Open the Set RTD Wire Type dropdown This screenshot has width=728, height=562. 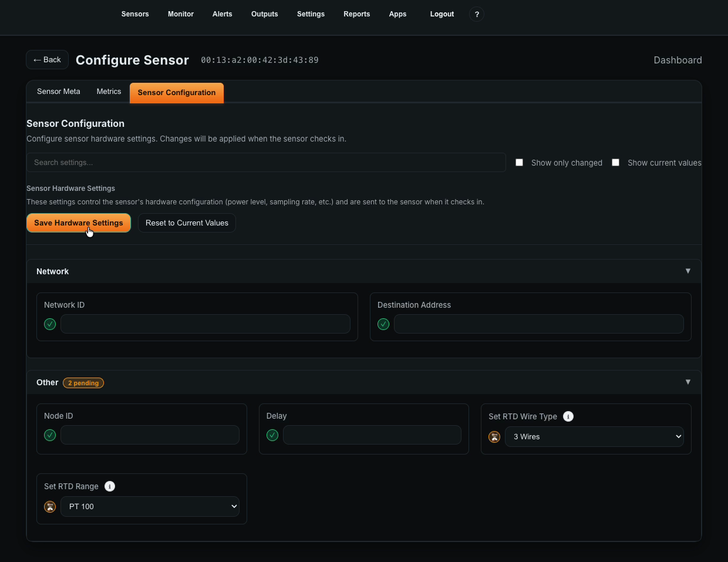tap(594, 437)
